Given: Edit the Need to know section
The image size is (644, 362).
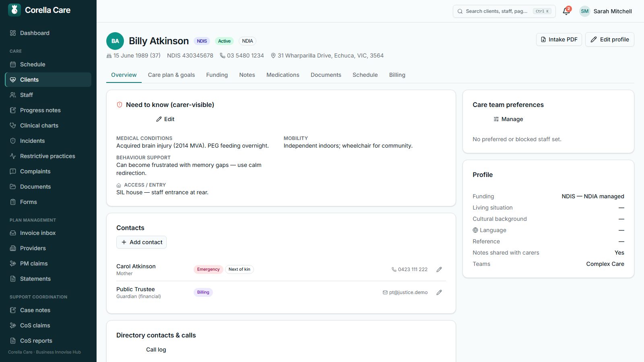Looking at the screenshot, I should click(165, 119).
